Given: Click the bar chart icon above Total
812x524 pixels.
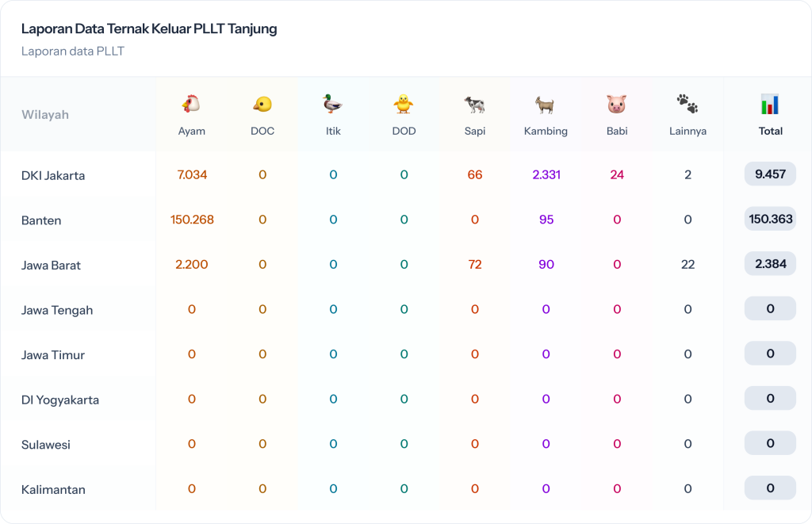Looking at the screenshot, I should [x=770, y=105].
